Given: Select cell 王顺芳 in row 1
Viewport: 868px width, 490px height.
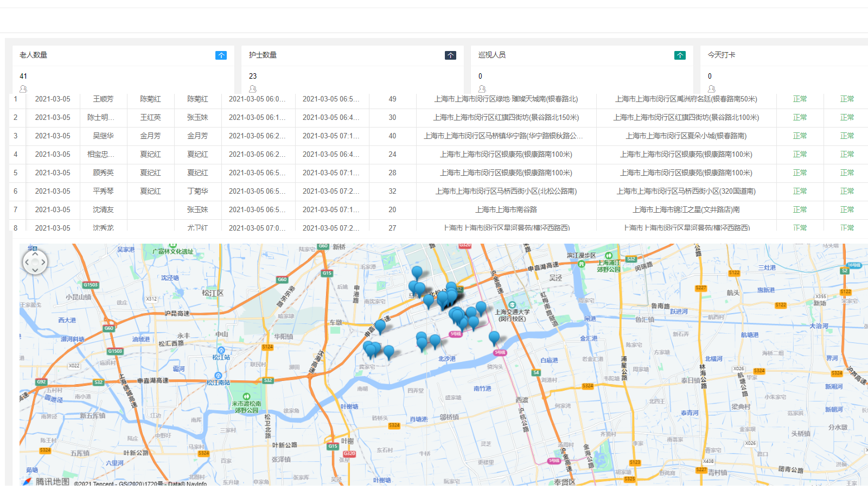Looking at the screenshot, I should click(x=103, y=99).
